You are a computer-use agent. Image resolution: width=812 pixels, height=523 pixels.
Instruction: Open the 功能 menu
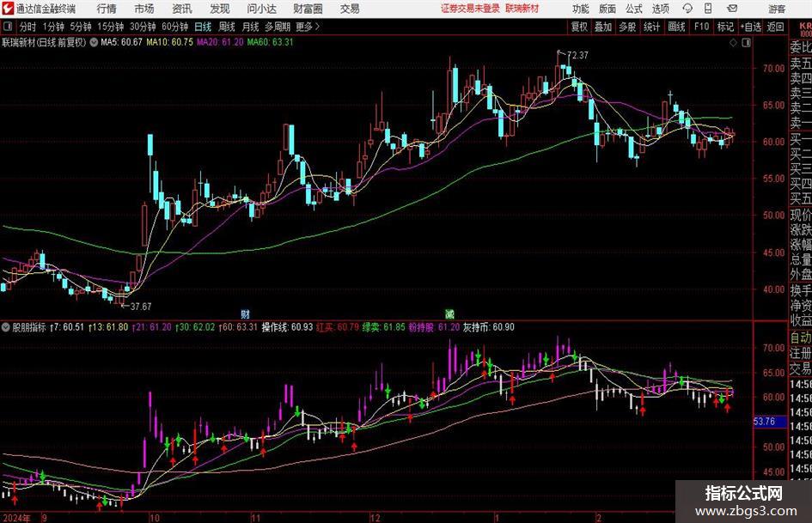tap(581, 9)
